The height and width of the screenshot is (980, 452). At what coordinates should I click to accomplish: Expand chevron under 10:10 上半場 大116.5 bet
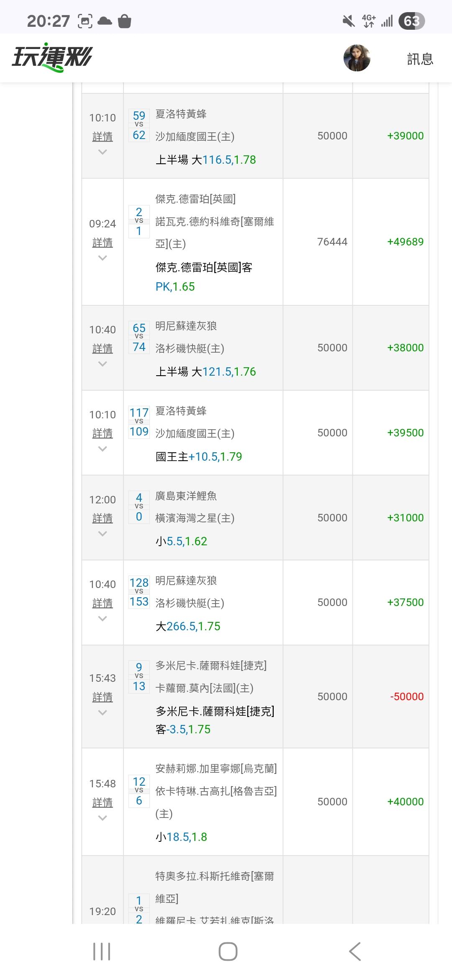103,152
